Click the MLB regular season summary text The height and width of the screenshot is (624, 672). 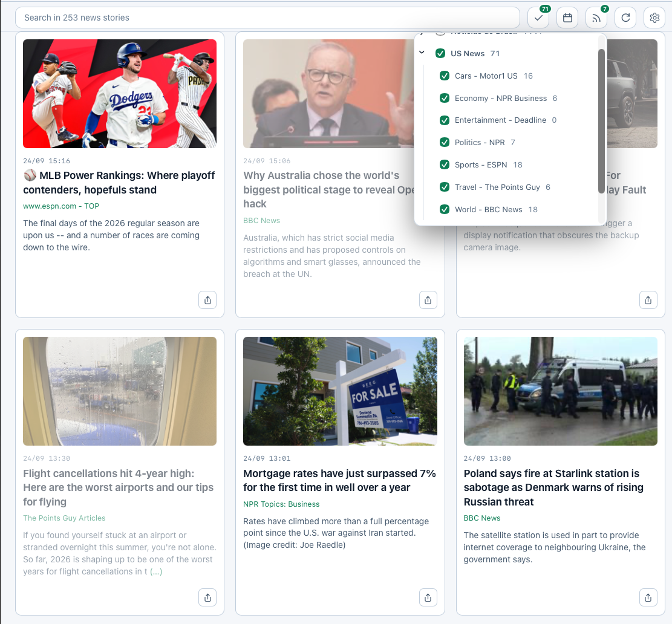(x=111, y=235)
